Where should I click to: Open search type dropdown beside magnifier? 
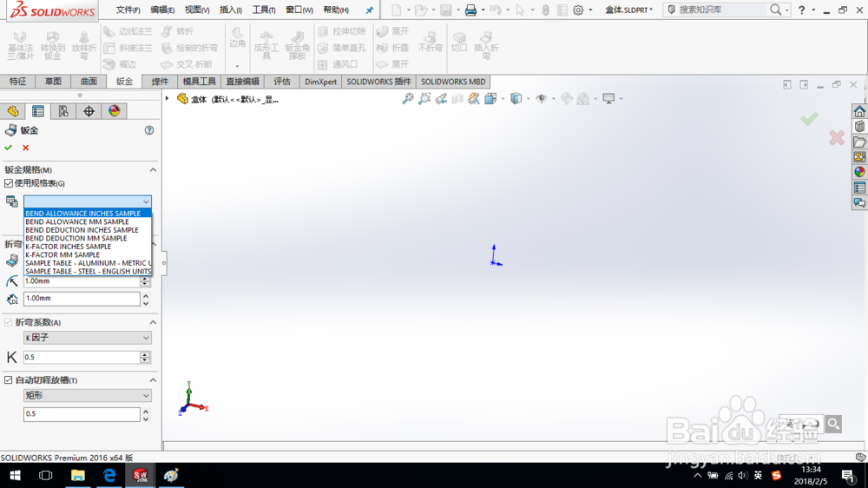pos(786,10)
